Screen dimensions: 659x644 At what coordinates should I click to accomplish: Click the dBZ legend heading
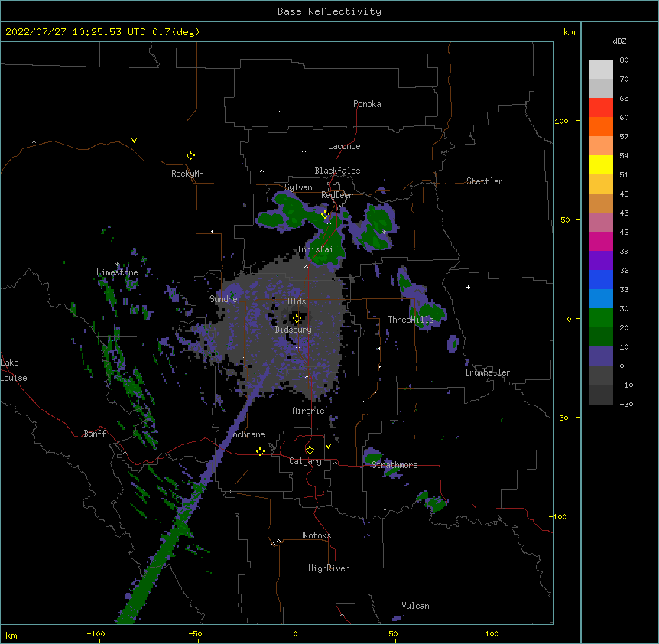coord(619,41)
